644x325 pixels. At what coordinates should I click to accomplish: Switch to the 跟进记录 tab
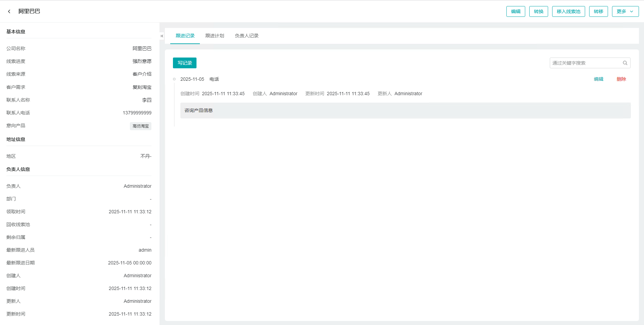click(x=185, y=36)
